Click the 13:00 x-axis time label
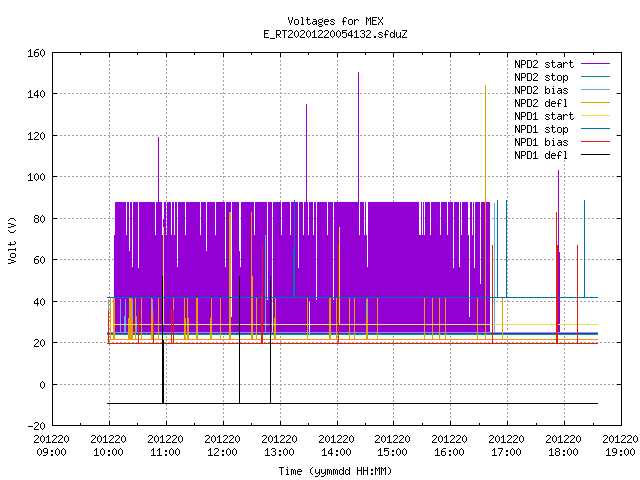Viewport: 640px width, 480px height. click(279, 452)
